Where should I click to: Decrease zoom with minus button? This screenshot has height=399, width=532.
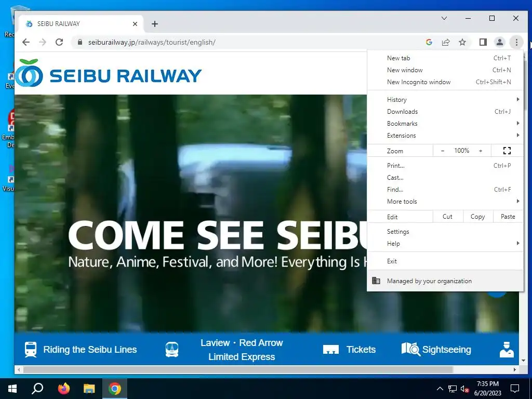point(443,151)
